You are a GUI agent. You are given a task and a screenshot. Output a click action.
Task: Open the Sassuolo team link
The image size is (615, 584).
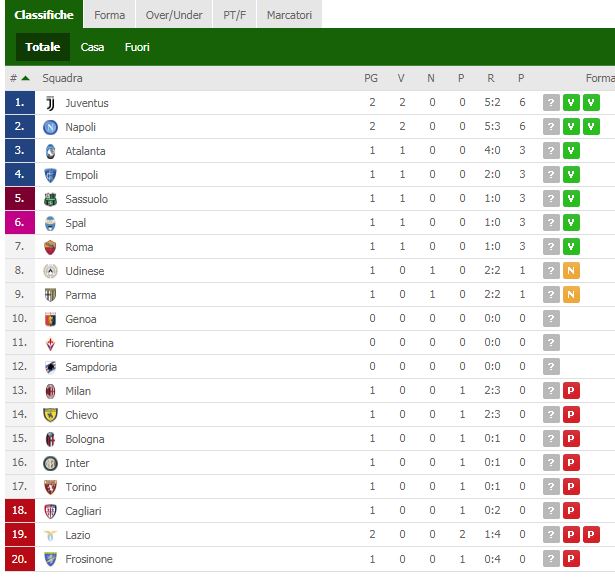pyautogui.click(x=86, y=199)
